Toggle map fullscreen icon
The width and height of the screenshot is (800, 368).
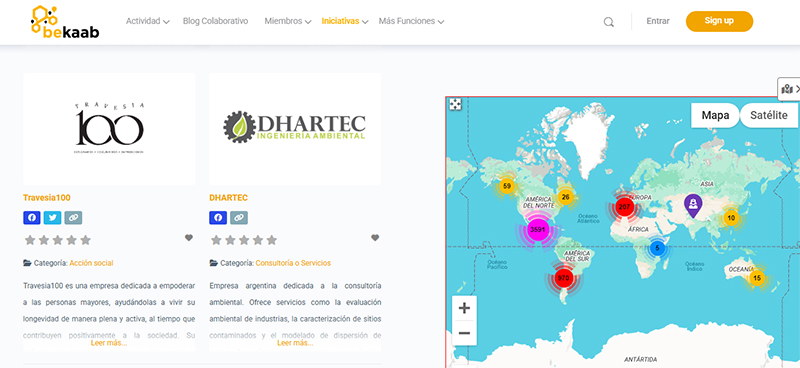pyautogui.click(x=455, y=104)
